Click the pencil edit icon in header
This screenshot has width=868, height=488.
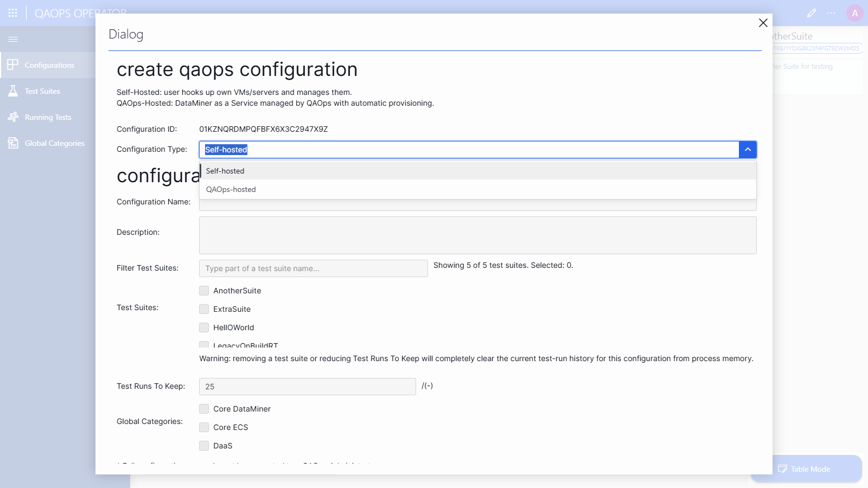[812, 13]
